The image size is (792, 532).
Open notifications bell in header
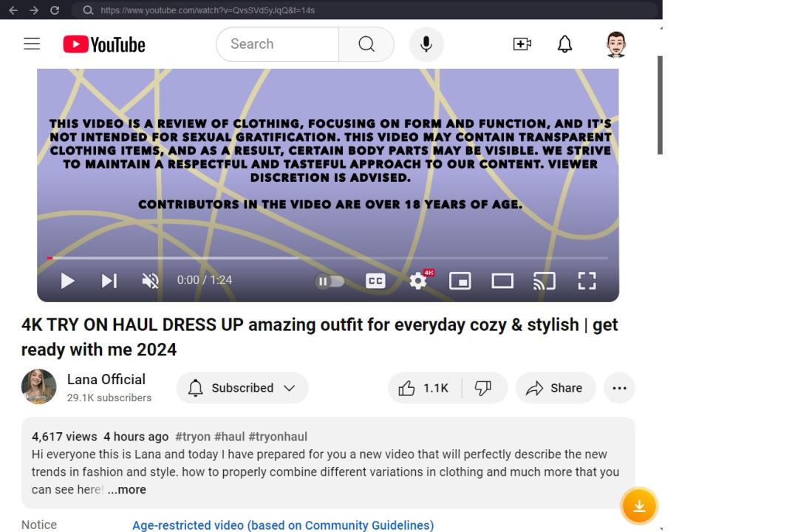pos(564,44)
